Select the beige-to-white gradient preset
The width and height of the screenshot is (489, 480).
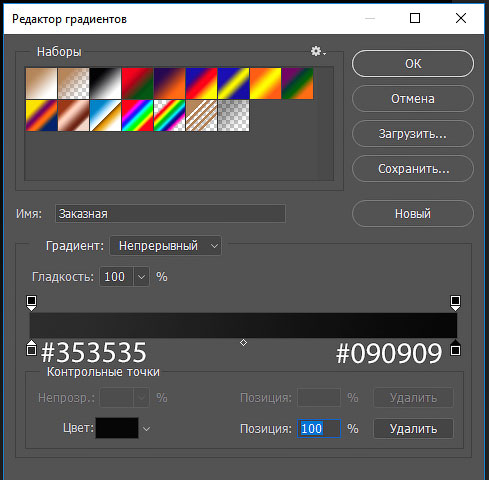pyautogui.click(x=41, y=84)
